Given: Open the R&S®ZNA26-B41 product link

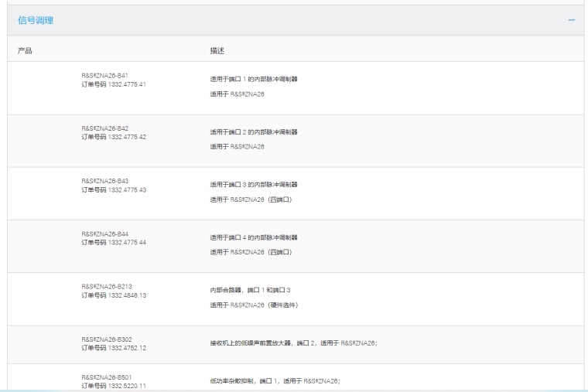Looking at the screenshot, I should (104, 76).
